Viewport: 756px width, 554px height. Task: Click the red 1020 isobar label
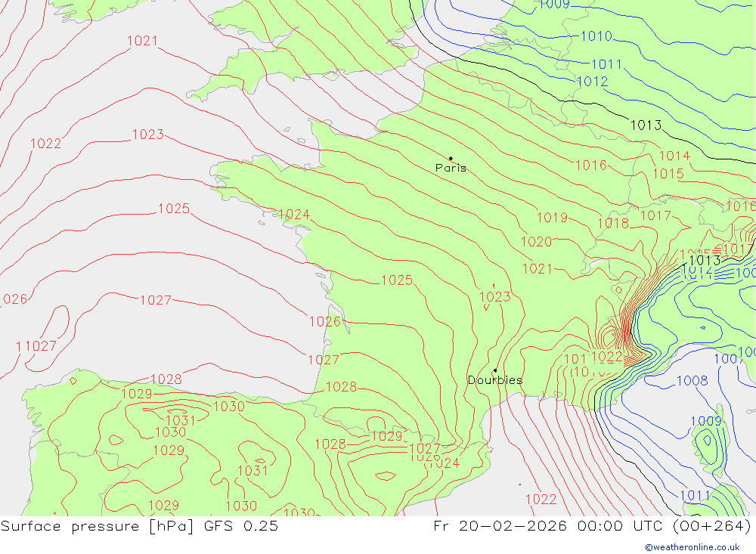click(x=536, y=242)
